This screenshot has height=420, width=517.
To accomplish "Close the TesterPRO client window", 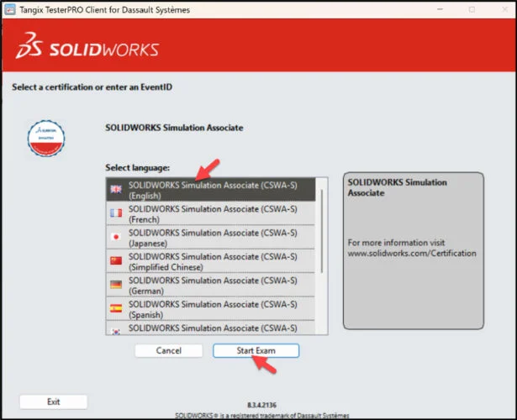I will 502,9.
